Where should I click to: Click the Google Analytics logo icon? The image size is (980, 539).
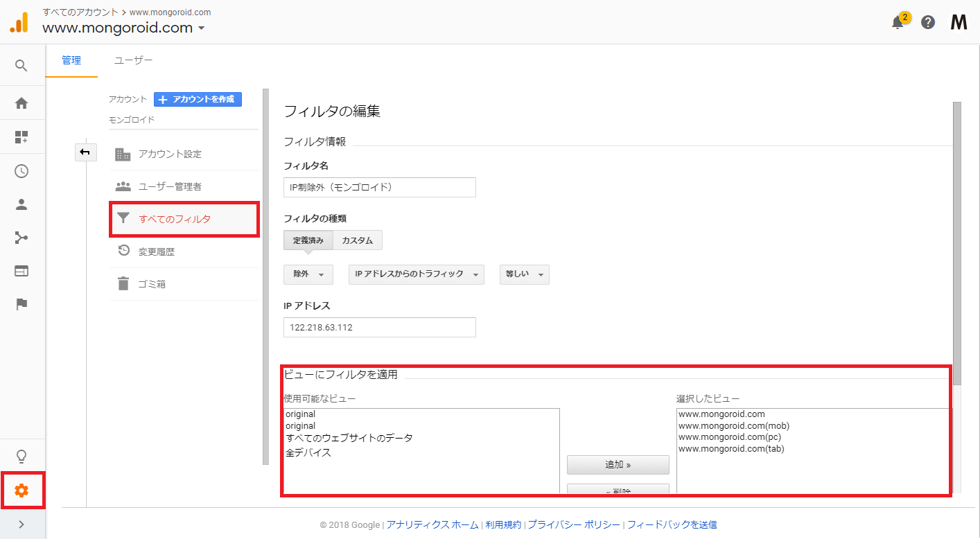point(19,23)
